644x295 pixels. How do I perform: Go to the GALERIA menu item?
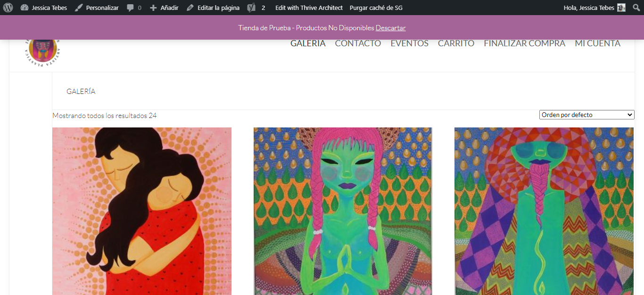(x=308, y=43)
